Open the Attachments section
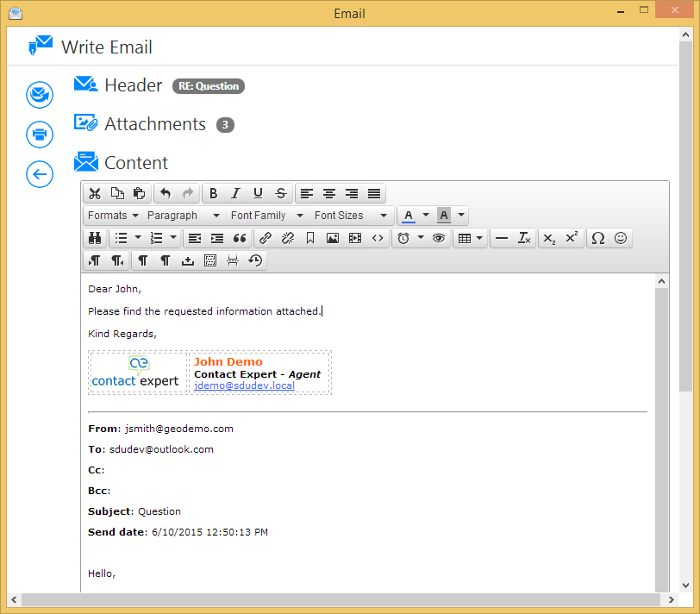The image size is (700, 614). 154,124
